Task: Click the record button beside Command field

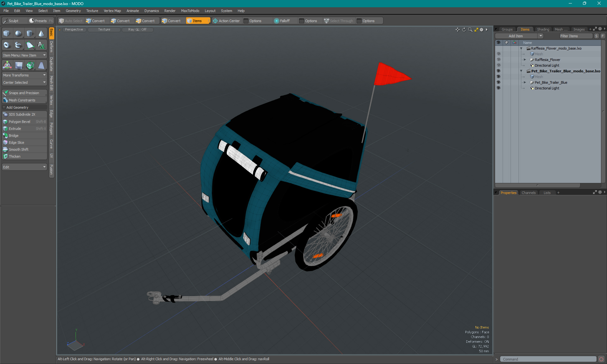Action: click(x=601, y=359)
